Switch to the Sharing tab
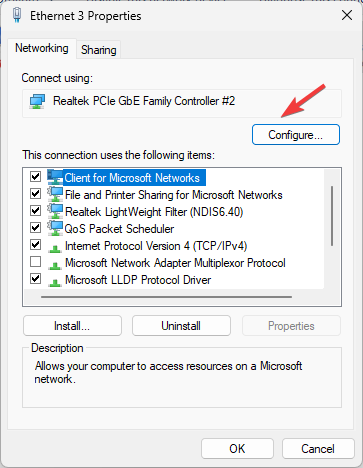This screenshot has height=468, width=363. [x=99, y=50]
